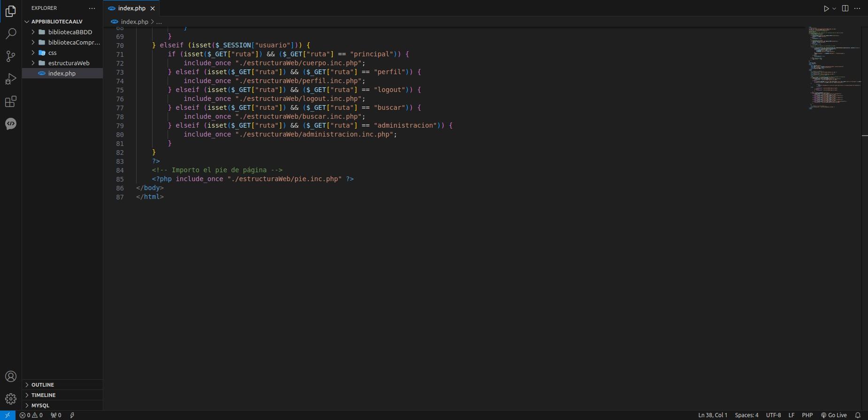
Task: Select the css folder name
Action: coord(52,53)
